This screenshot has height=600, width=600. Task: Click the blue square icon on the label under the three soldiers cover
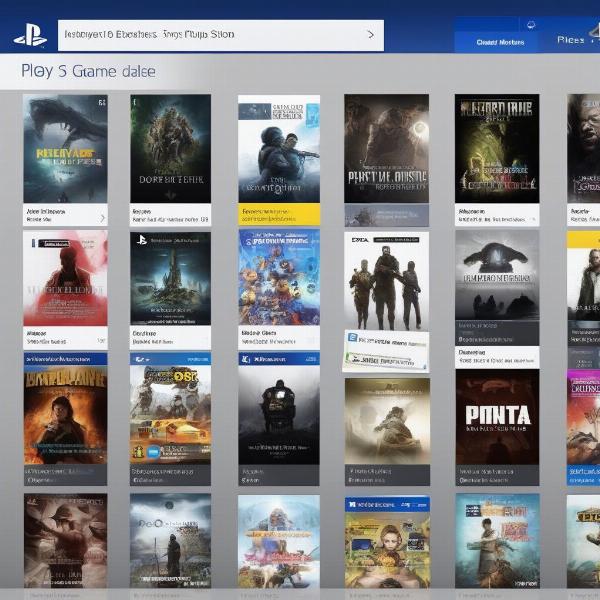(352, 338)
